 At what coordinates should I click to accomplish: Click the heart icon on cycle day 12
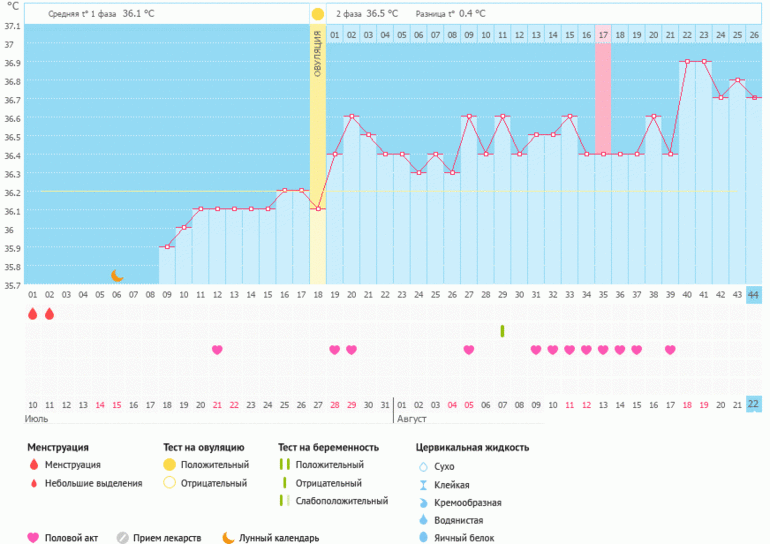[217, 350]
